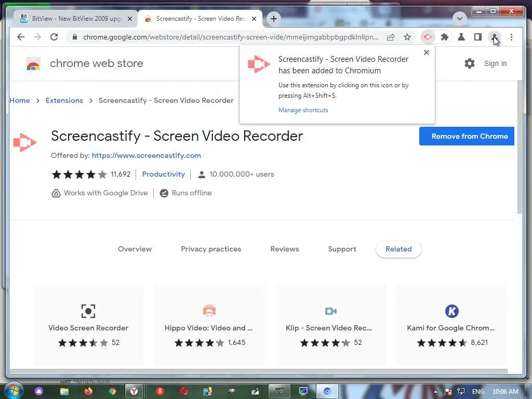Click the horizontal page scrollbar

click(x=259, y=371)
